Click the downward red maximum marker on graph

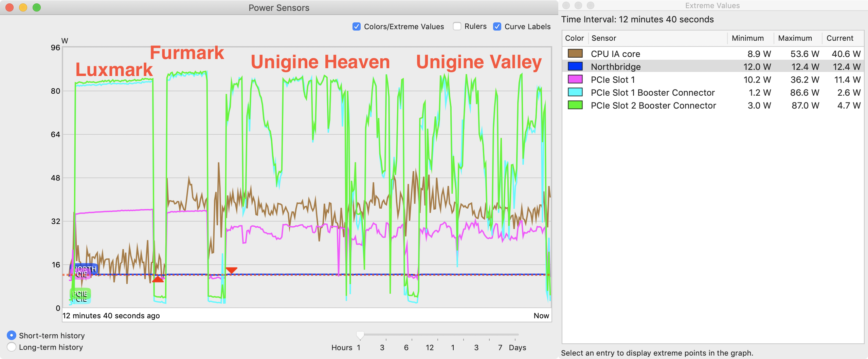[x=232, y=270]
